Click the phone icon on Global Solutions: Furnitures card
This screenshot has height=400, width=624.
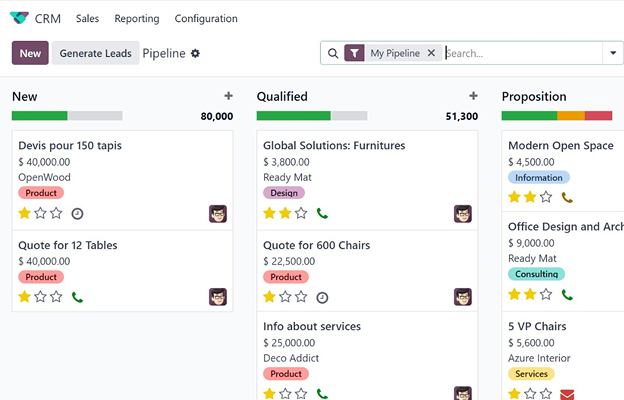(322, 214)
